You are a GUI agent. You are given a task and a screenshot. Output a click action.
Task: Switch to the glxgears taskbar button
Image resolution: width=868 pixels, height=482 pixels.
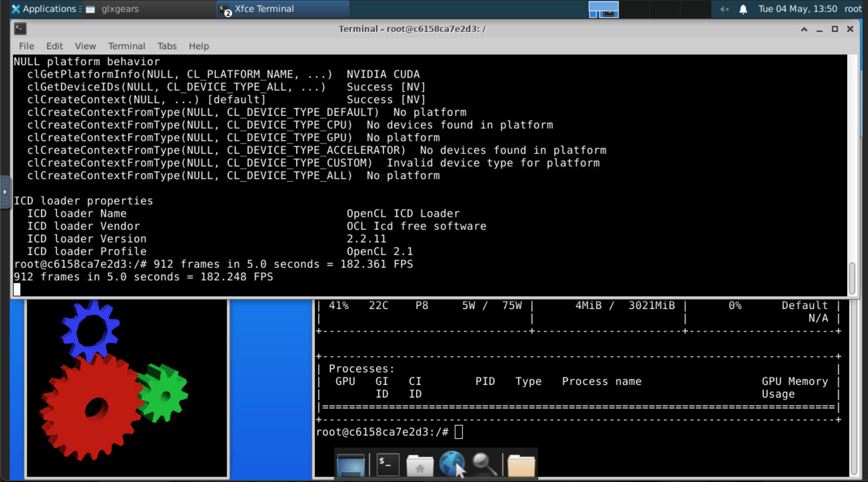pyautogui.click(x=120, y=9)
